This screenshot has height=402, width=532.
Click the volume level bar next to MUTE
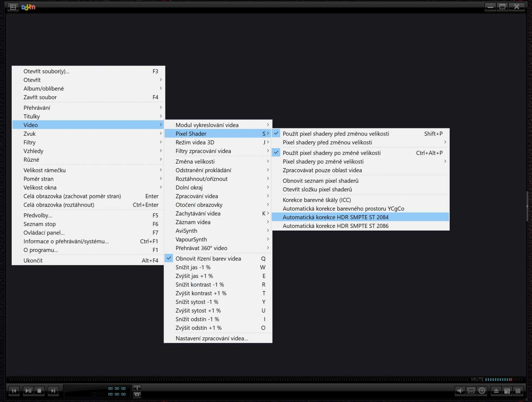click(x=503, y=379)
